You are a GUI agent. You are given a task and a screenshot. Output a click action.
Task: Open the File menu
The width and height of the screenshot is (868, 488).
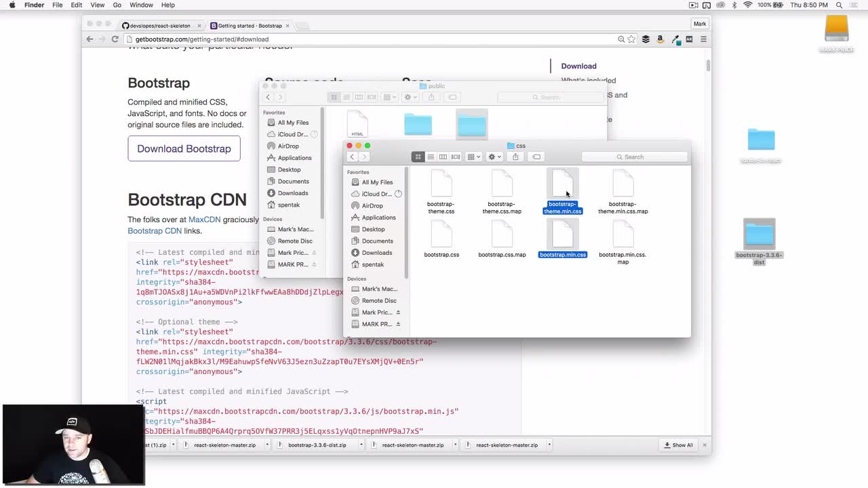[x=58, y=5]
